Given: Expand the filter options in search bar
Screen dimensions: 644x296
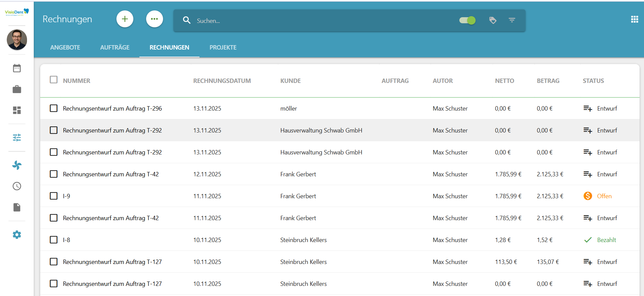Looking at the screenshot, I should coord(512,21).
